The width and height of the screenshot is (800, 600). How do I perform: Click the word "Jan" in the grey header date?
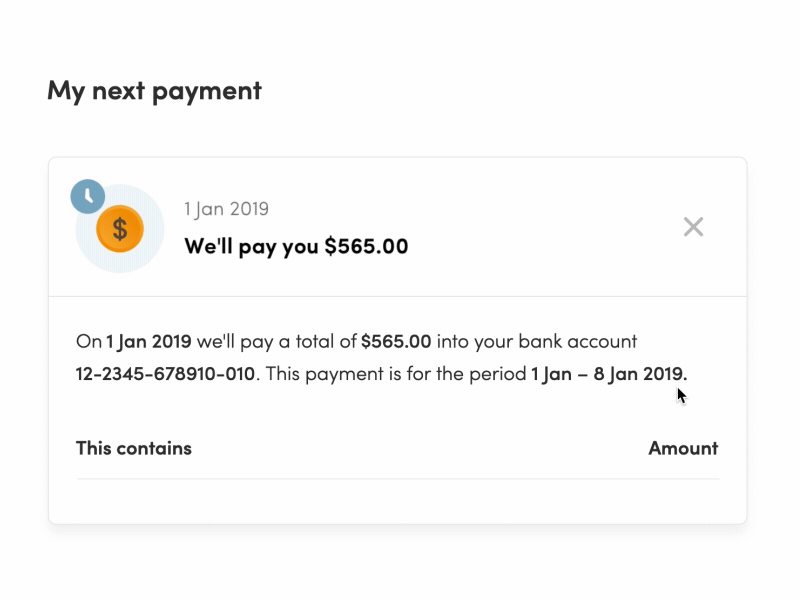pyautogui.click(x=213, y=209)
